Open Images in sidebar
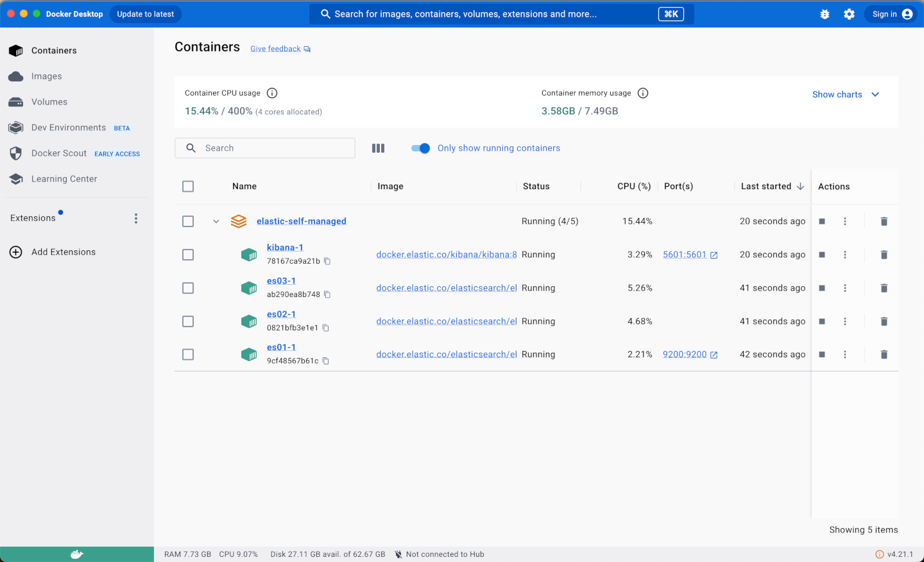This screenshot has width=924, height=562. pyautogui.click(x=77, y=76)
